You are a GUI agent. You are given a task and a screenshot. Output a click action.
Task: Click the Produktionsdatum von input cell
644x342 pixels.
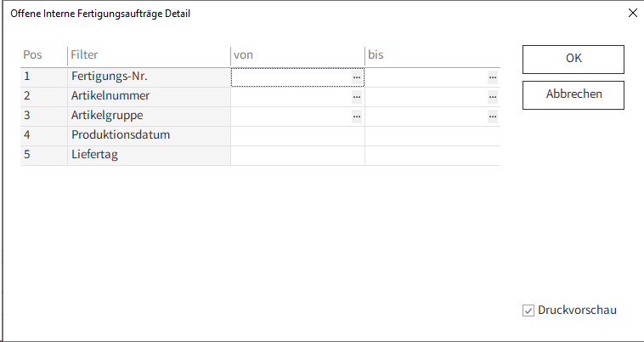click(297, 136)
